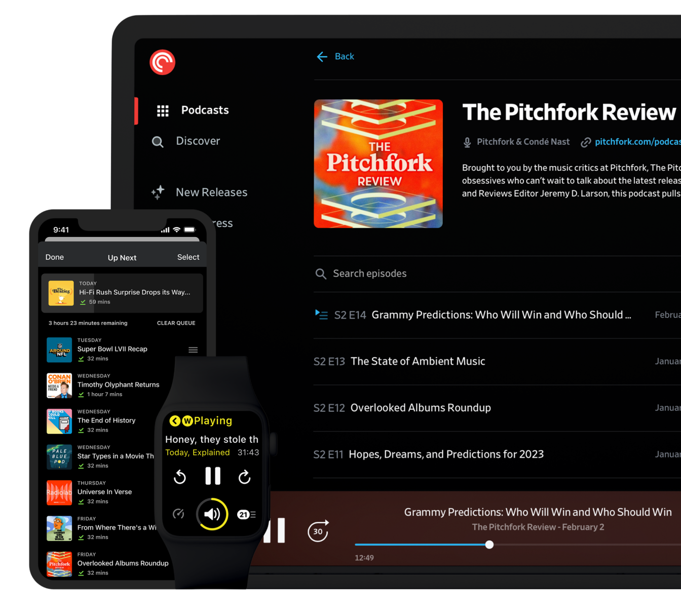Tap Radiolab artwork thumbnail
The image size is (681, 616).
pyautogui.click(x=59, y=493)
